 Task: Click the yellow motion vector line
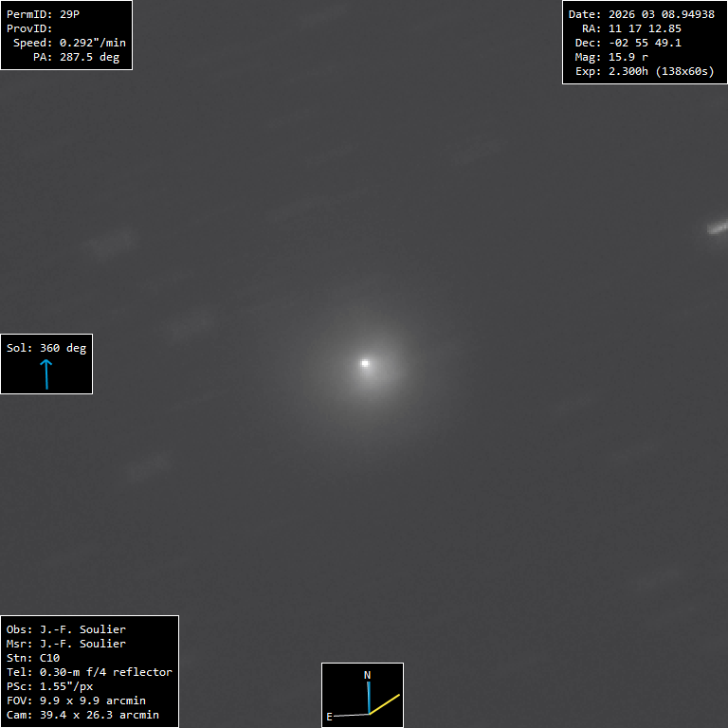tap(385, 704)
